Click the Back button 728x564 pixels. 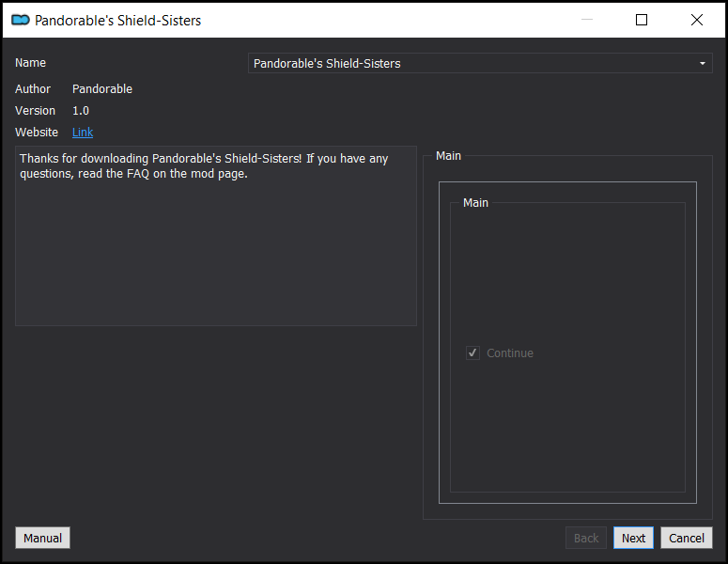coord(586,538)
